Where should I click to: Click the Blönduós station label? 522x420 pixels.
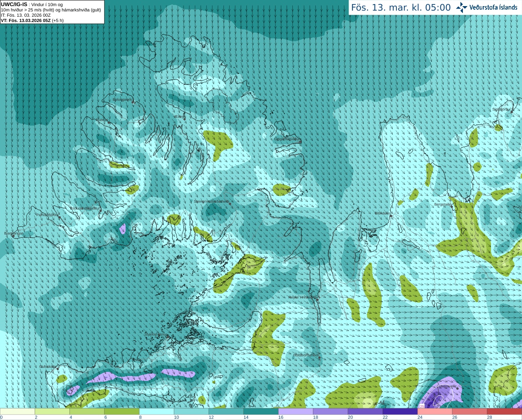coord(383,213)
